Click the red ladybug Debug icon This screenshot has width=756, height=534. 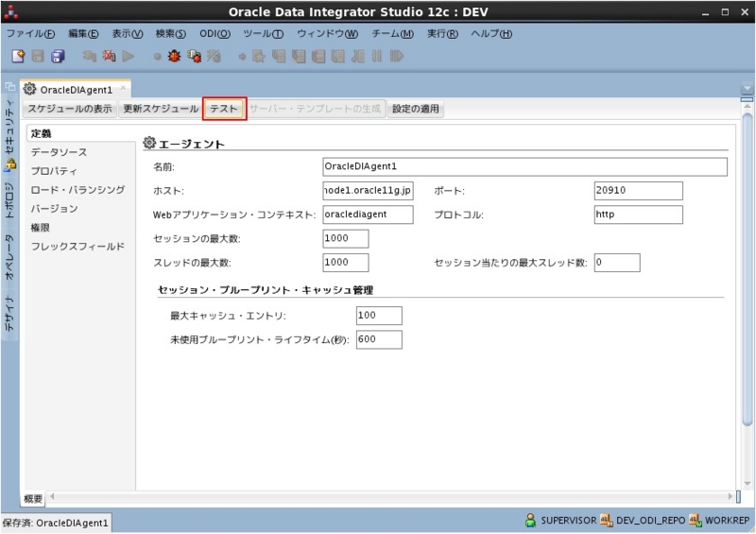pyautogui.click(x=174, y=56)
